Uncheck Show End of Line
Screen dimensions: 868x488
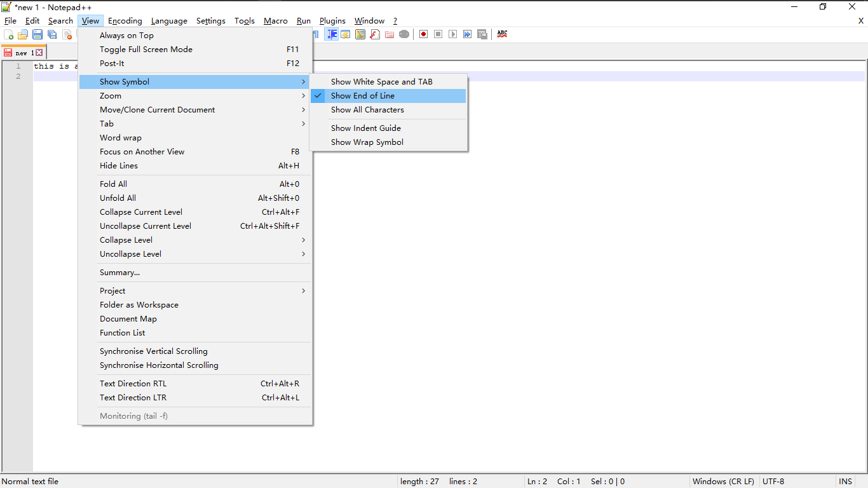(x=363, y=95)
